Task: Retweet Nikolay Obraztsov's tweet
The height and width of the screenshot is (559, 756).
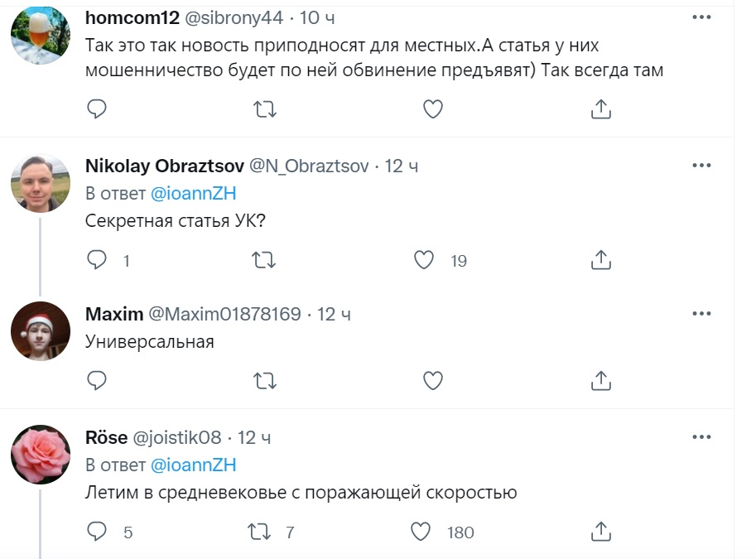Action: (264, 260)
